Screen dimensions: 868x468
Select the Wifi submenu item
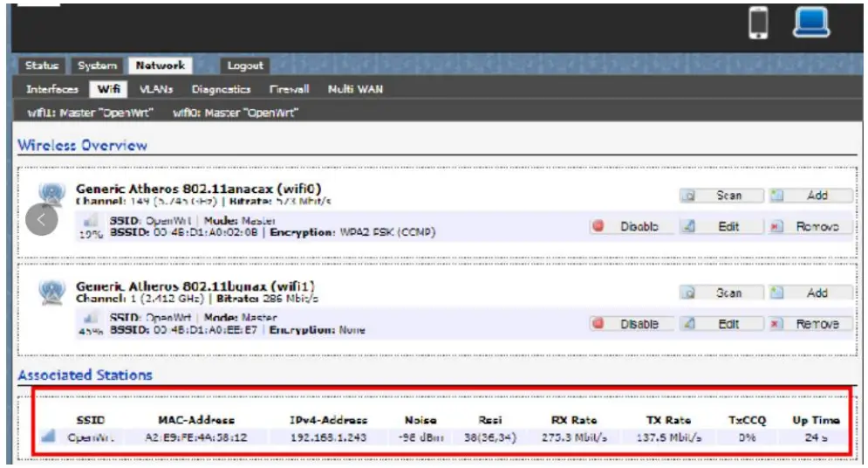coord(108,88)
